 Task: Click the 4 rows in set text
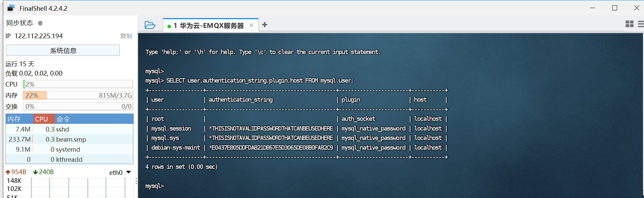[182, 167]
